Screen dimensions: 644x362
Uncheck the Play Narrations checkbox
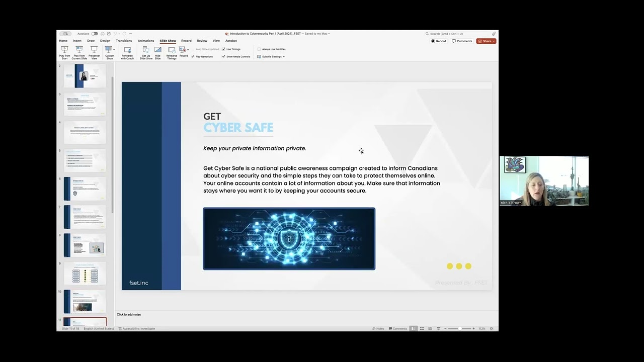[193, 56]
